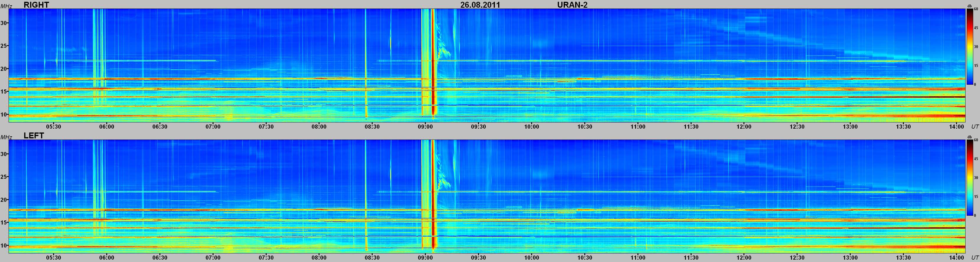Click the 10 MHz tick of RIGHT panel

(4, 114)
